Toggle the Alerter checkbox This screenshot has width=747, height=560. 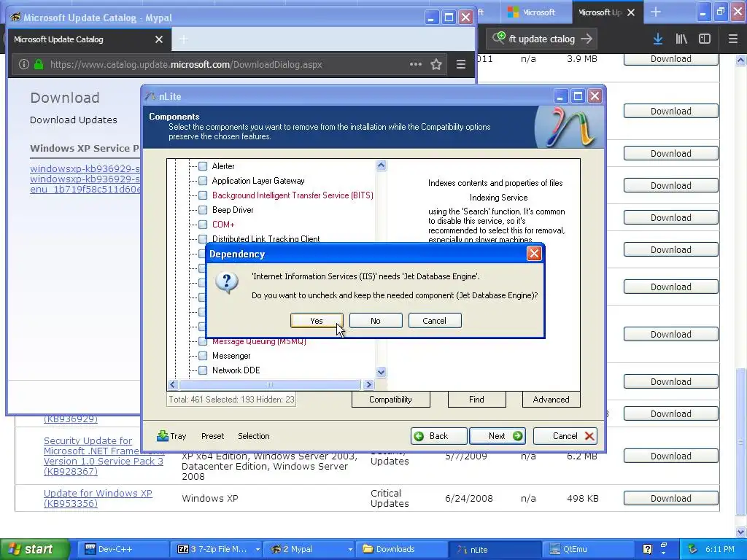coord(203,166)
